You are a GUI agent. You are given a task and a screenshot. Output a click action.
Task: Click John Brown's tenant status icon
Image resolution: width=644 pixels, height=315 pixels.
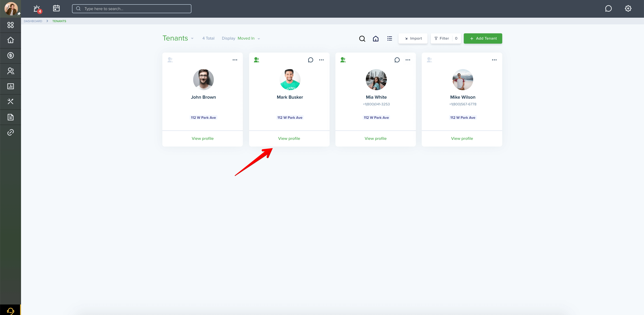[x=170, y=60]
